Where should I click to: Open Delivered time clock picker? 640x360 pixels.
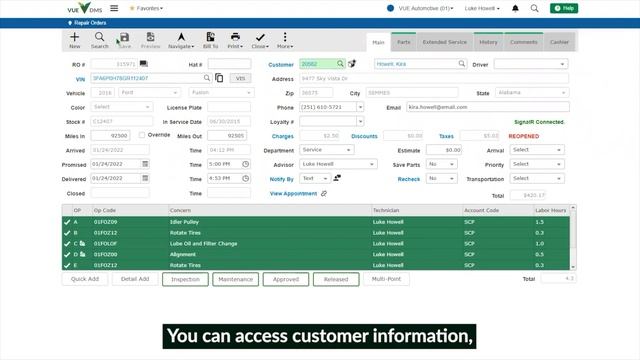tap(245, 178)
